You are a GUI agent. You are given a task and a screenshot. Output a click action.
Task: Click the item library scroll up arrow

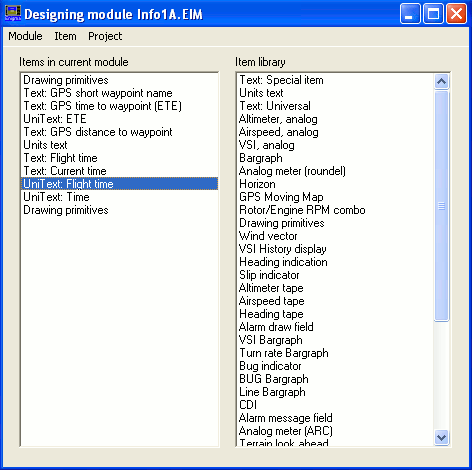point(441,81)
